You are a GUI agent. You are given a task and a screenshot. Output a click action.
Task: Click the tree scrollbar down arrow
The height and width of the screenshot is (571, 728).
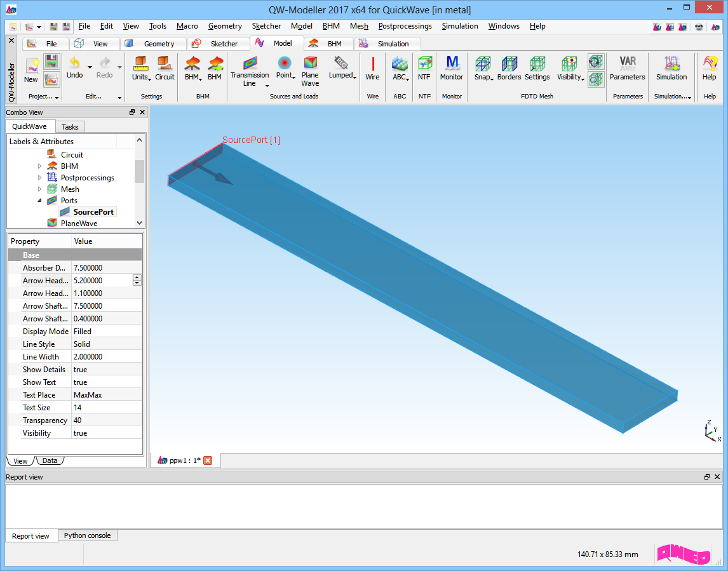(x=139, y=223)
